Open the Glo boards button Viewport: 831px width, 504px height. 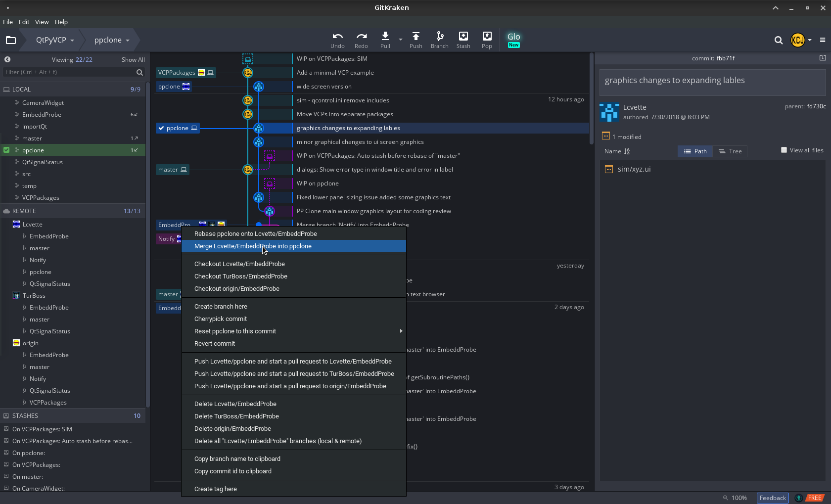pyautogui.click(x=513, y=40)
